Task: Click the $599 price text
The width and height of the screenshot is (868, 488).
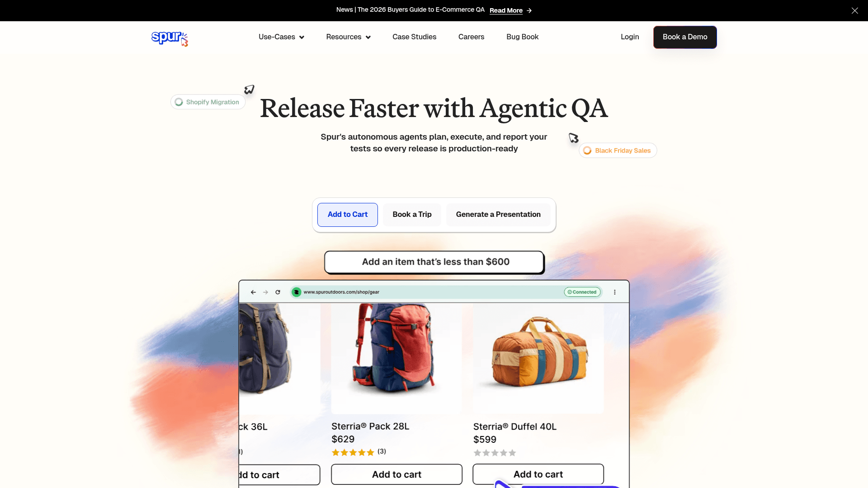Action: pyautogui.click(x=485, y=440)
